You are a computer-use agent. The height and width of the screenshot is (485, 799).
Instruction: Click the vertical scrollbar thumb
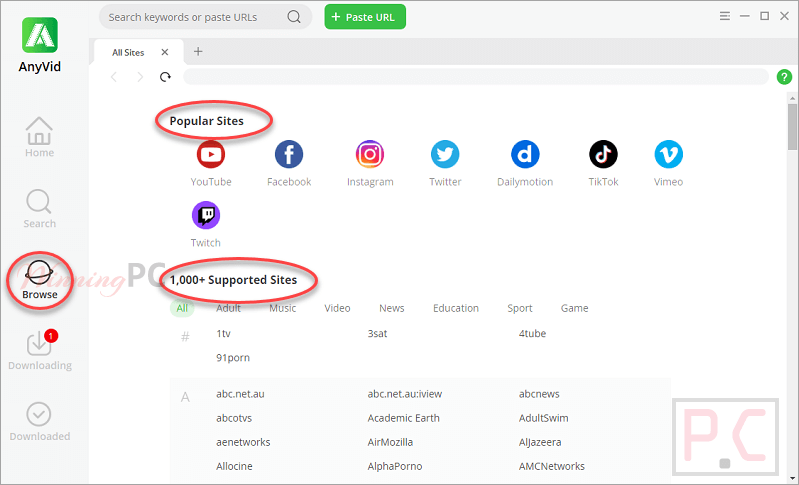(792, 126)
